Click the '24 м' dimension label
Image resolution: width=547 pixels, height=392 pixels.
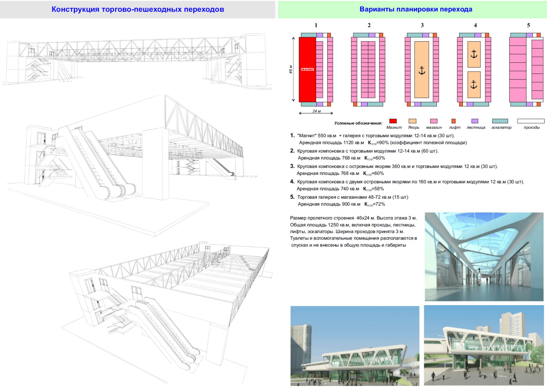[317, 111]
